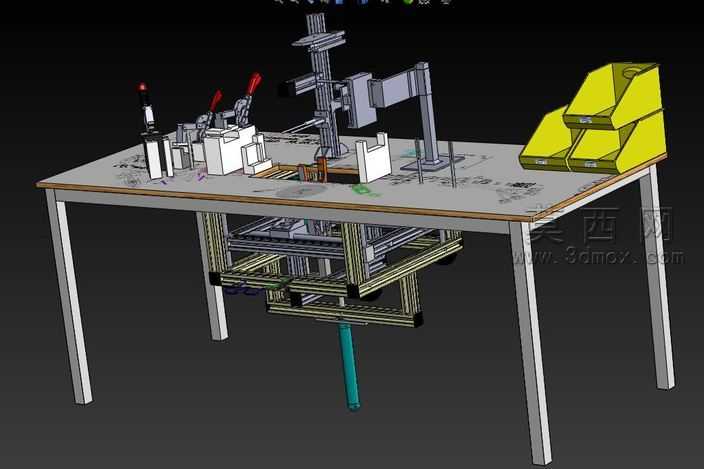Select the orange part in table opening
The height and width of the screenshot is (469, 704).
click(312, 171)
